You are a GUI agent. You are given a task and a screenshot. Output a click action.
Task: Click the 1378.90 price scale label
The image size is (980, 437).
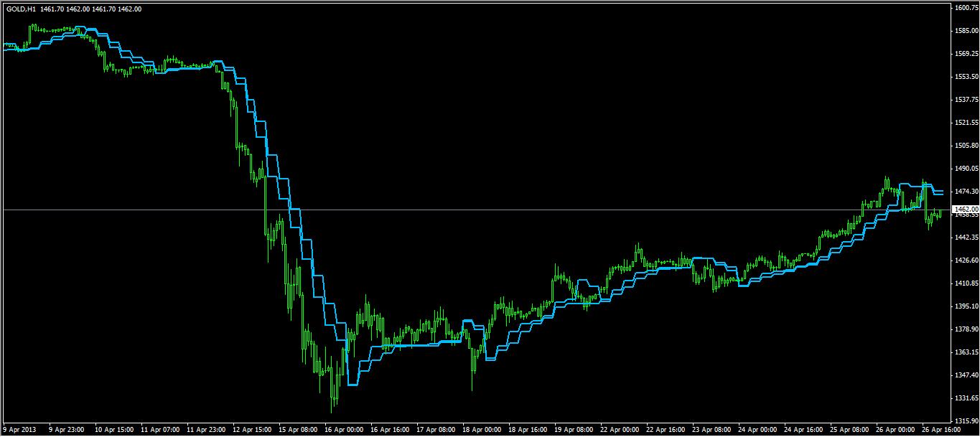click(965, 329)
